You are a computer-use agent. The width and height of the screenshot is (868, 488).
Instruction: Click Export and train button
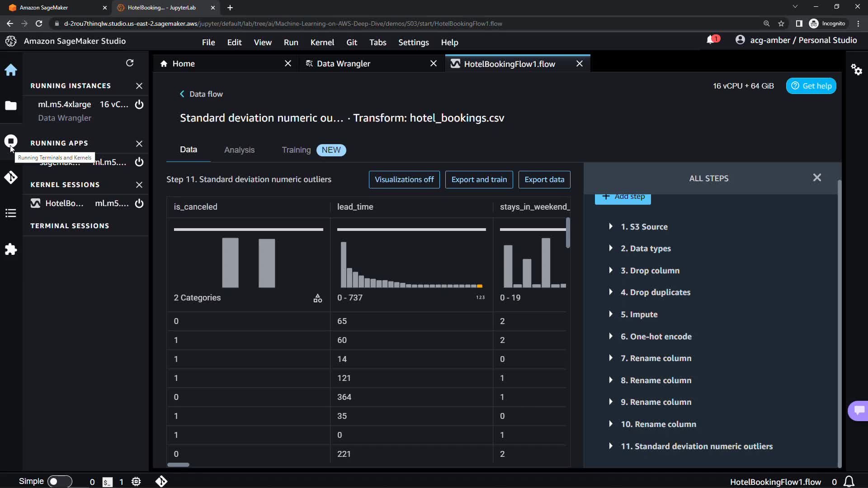(479, 179)
